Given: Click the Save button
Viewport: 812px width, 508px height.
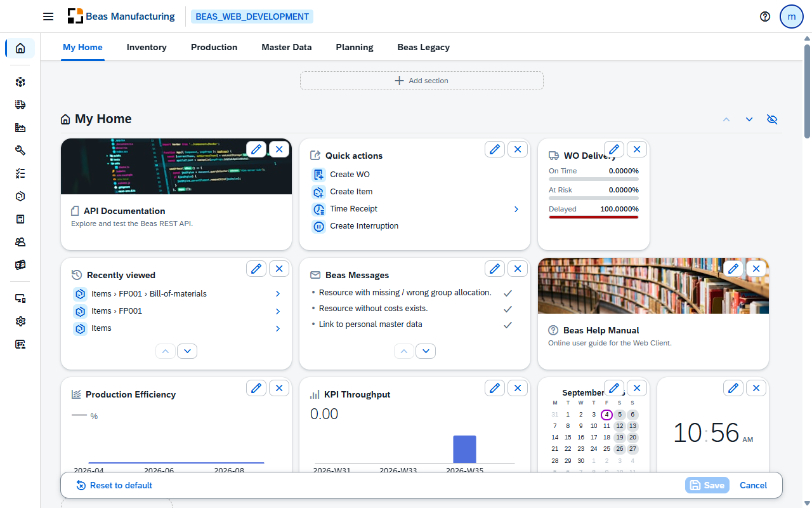Looking at the screenshot, I should tap(707, 485).
